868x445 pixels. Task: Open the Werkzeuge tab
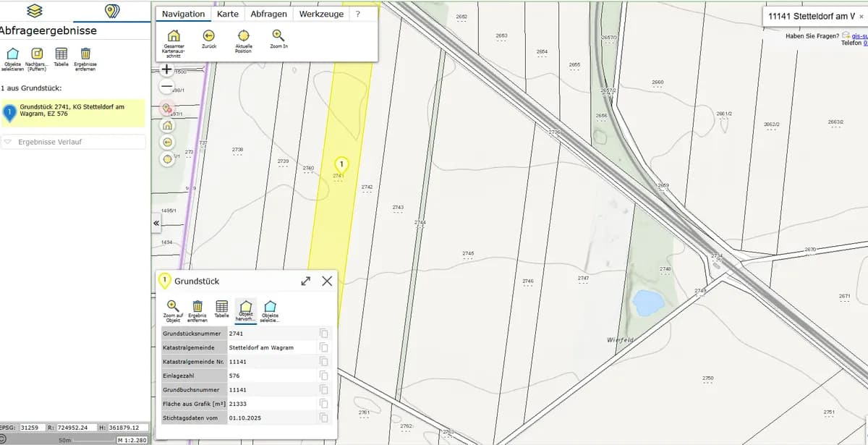[321, 14]
